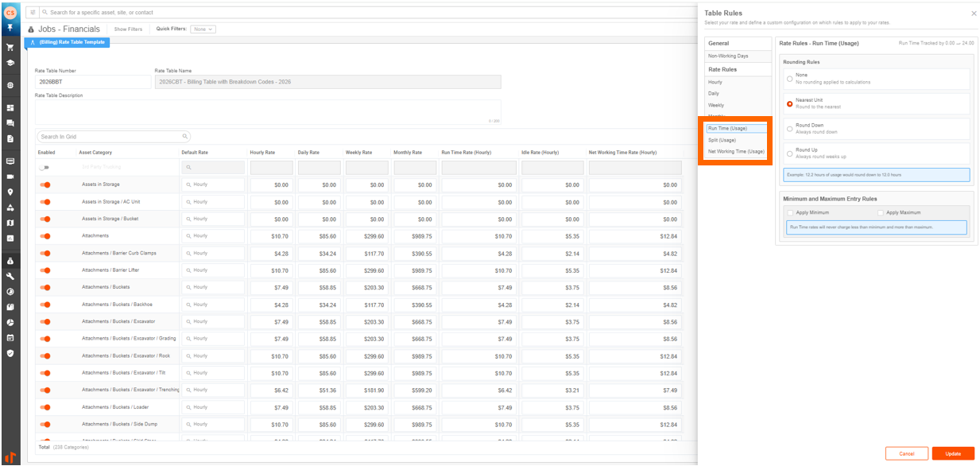The height and width of the screenshot is (466, 980).
Task: Sort by Monthly Rate column header
Action: [408, 153]
